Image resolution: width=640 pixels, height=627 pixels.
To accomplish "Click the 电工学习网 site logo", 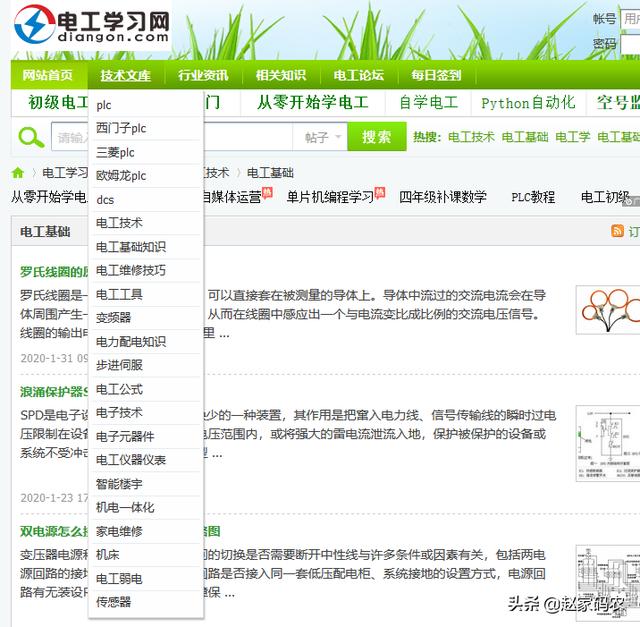I will tap(91, 24).
